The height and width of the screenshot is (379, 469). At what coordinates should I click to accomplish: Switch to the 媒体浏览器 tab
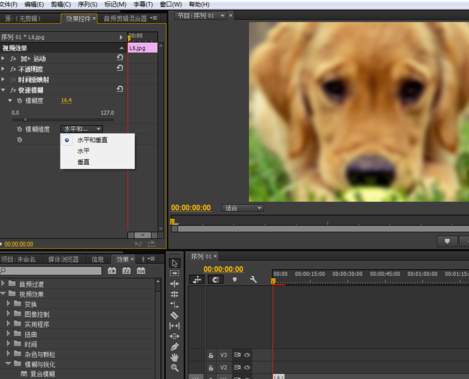[63, 259]
